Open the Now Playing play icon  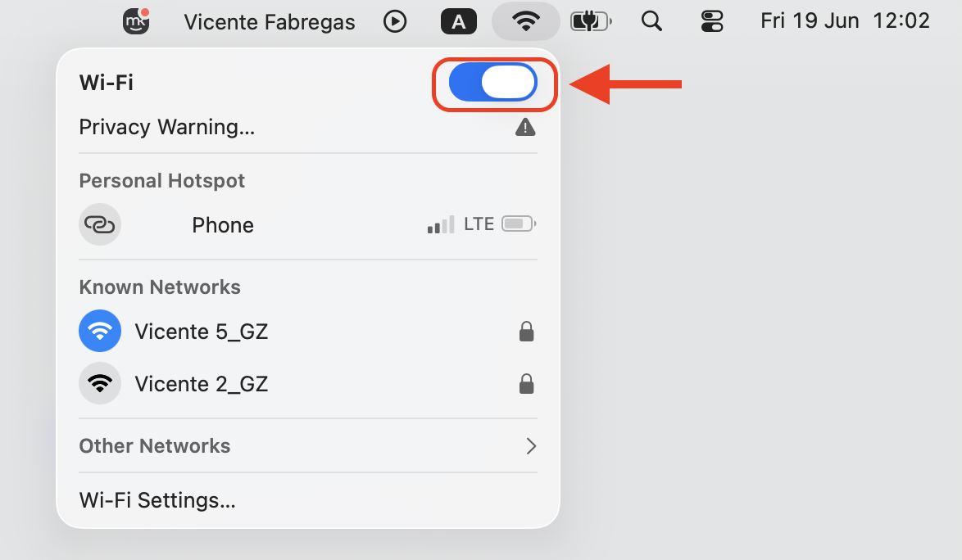tap(395, 21)
